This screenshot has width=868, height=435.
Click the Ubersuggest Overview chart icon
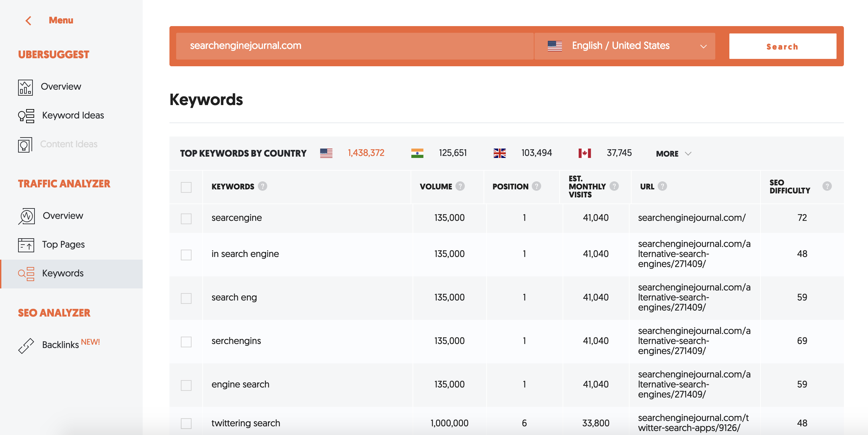[x=25, y=87]
